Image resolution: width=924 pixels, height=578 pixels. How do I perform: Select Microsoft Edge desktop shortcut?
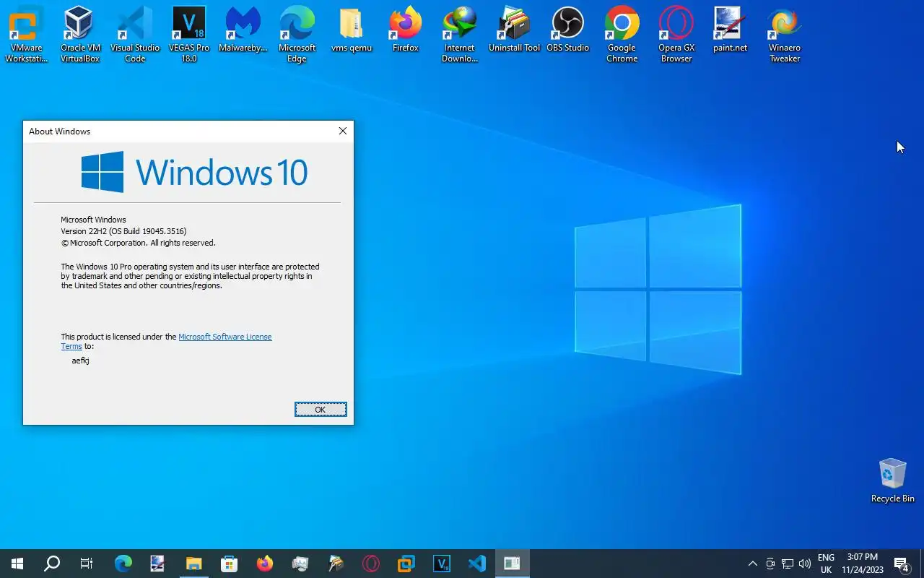pos(297,34)
